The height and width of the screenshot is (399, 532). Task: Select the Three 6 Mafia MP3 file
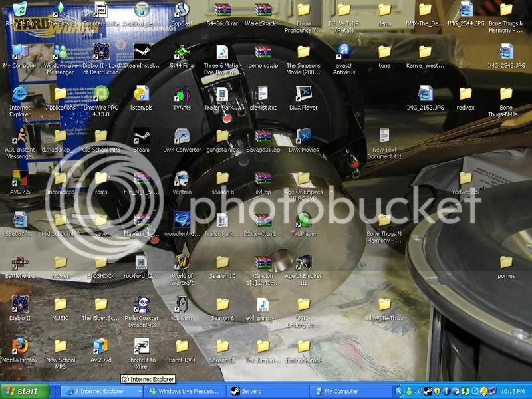coord(223,52)
